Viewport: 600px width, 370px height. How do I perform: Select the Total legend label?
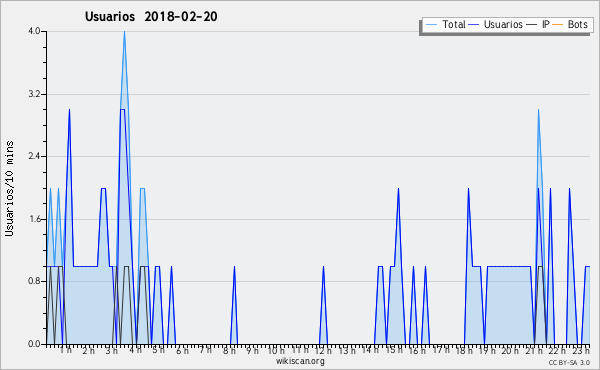point(454,24)
